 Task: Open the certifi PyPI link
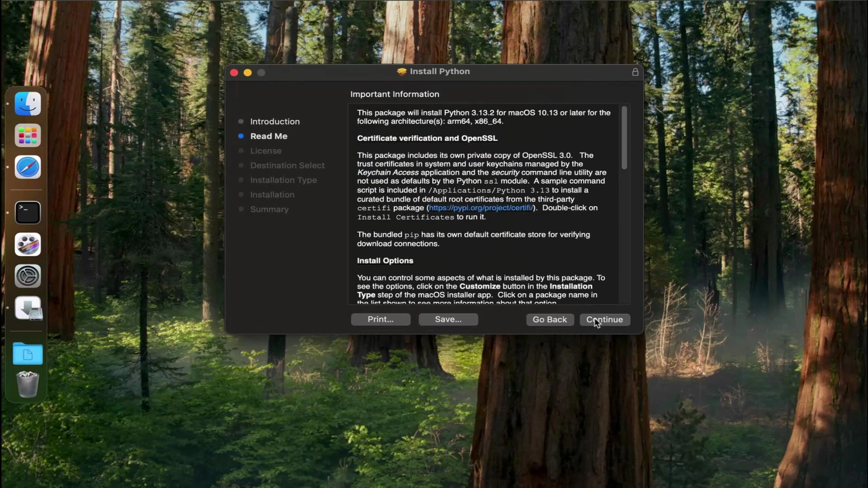pyautogui.click(x=481, y=208)
